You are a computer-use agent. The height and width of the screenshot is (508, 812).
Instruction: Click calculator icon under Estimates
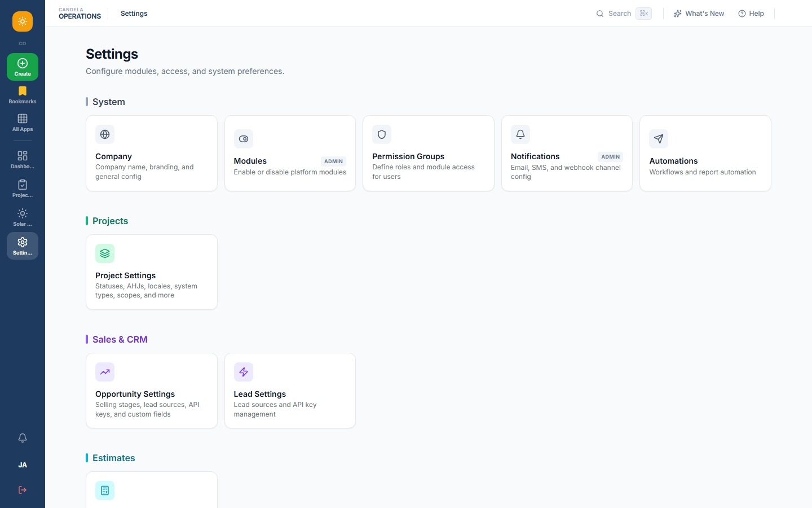105,491
